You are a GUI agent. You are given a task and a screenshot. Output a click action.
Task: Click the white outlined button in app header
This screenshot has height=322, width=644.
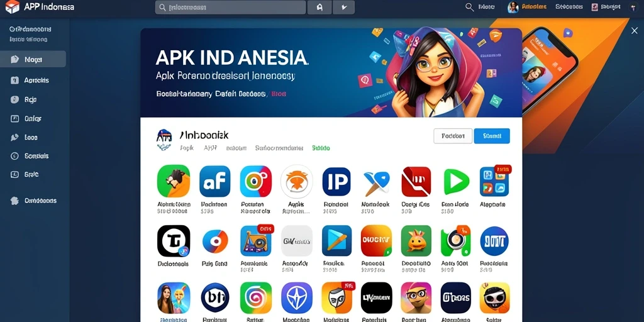pyautogui.click(x=453, y=136)
